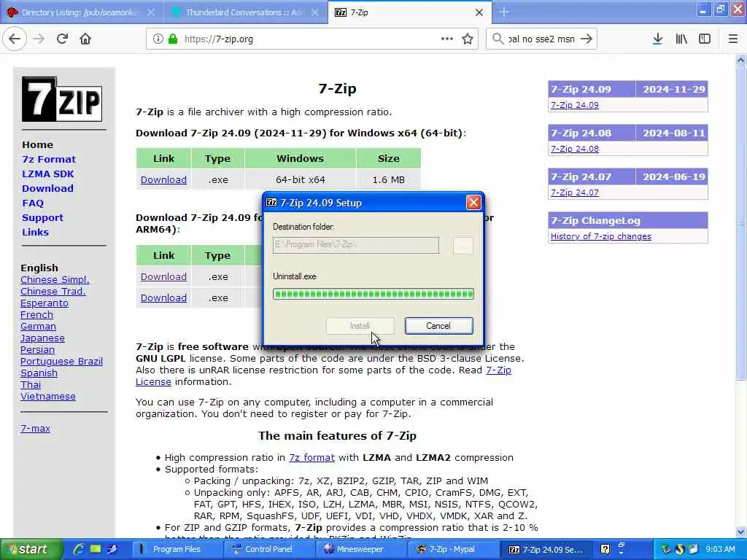Switch to Control Panel taskbar button
The image size is (747, 560).
point(268,549)
